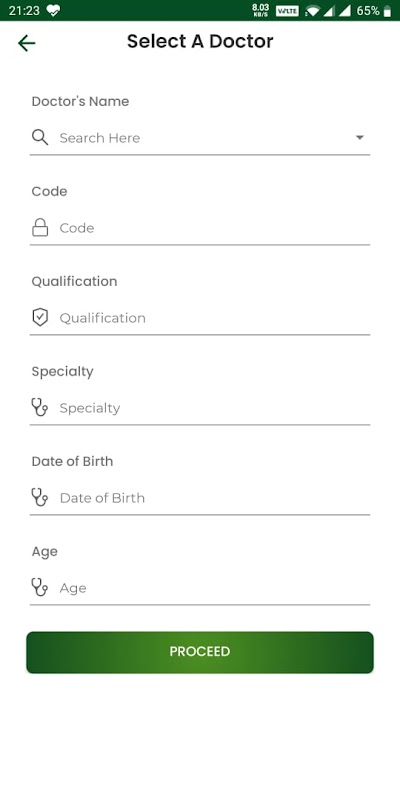The image size is (400, 800).
Task: Tap the Wi-Fi signal icon in status bar
Action: [x=312, y=11]
